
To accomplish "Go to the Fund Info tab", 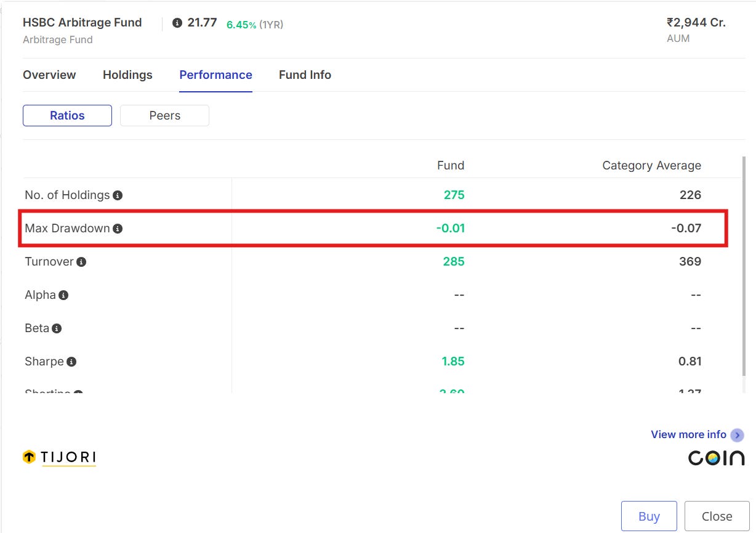I will click(305, 75).
